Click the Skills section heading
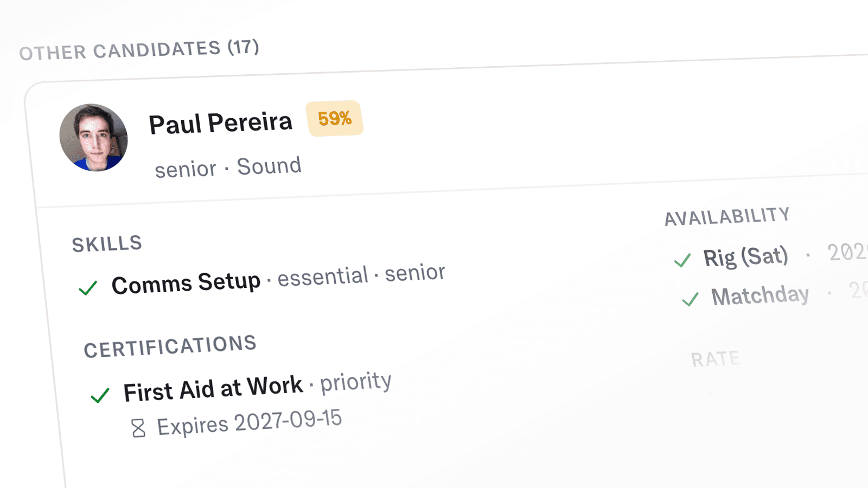 107,244
